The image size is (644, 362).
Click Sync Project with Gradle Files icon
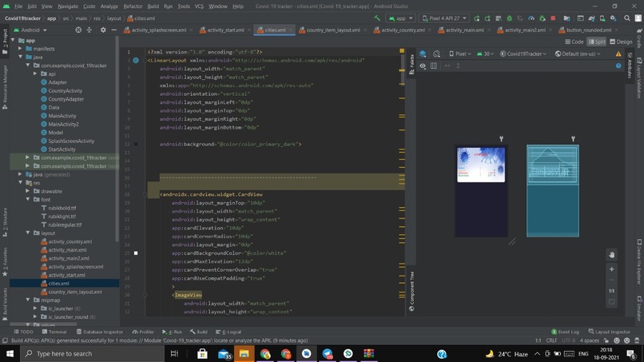[x=591, y=18]
